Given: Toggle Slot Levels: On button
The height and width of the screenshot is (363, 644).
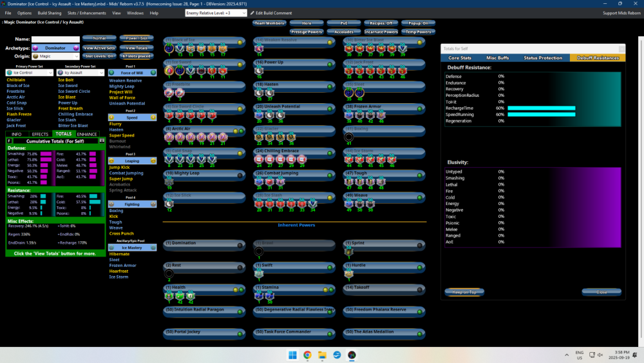Looking at the screenshot, I should pos(100,56).
